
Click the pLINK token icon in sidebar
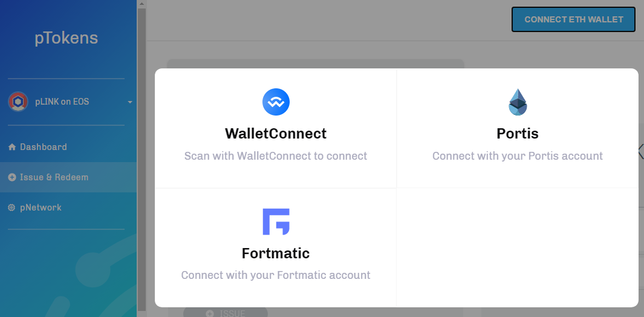click(18, 102)
